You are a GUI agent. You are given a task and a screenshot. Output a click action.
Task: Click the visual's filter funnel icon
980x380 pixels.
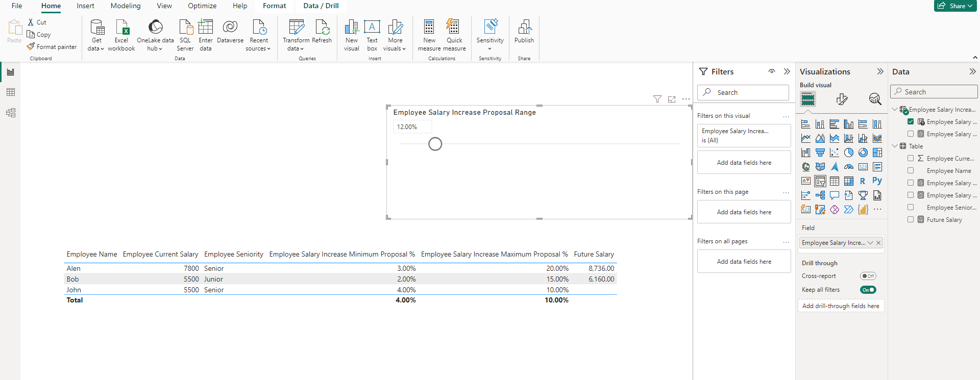[657, 99]
